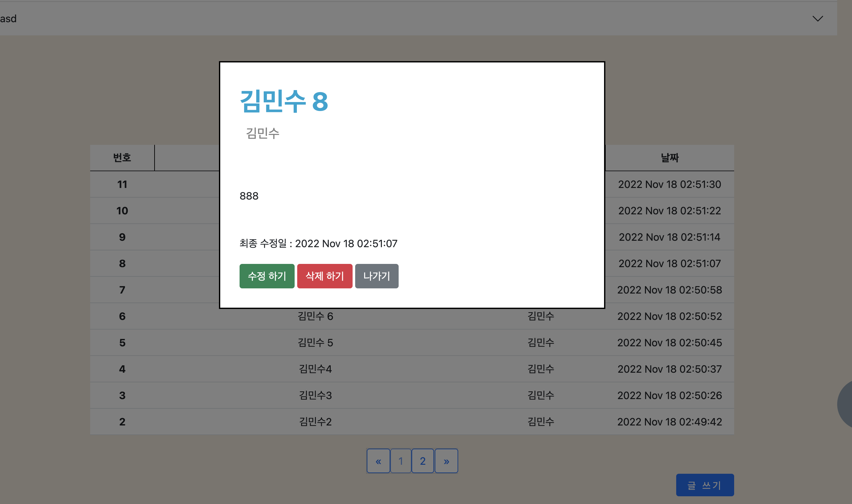Click the red 삭제 하기 button
This screenshot has height=504, width=852.
point(325,276)
